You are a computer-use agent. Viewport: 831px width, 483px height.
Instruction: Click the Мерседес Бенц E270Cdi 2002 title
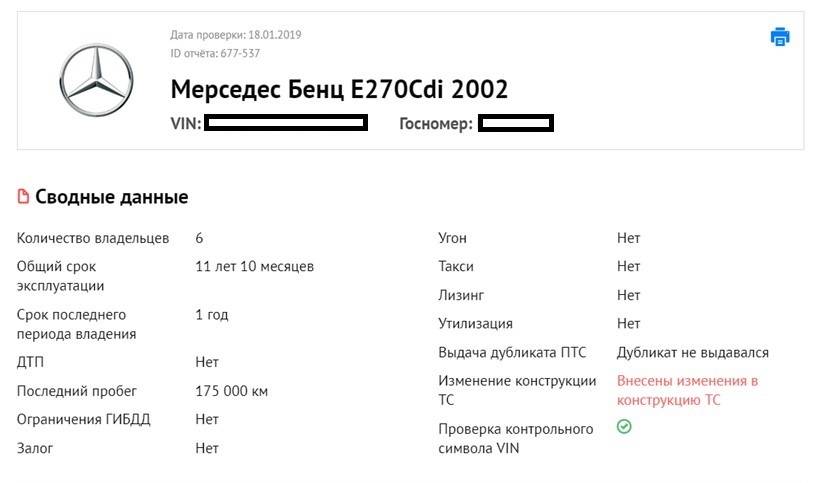(339, 89)
